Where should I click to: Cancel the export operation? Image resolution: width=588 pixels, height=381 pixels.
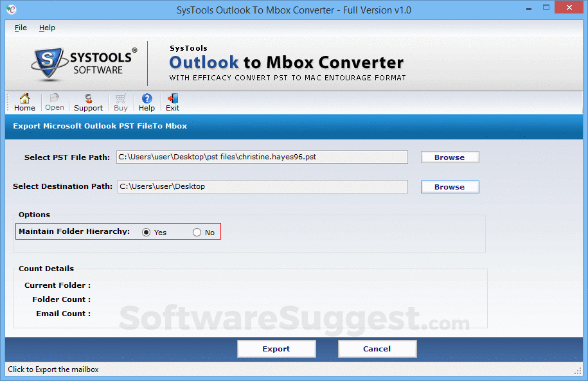click(x=377, y=348)
